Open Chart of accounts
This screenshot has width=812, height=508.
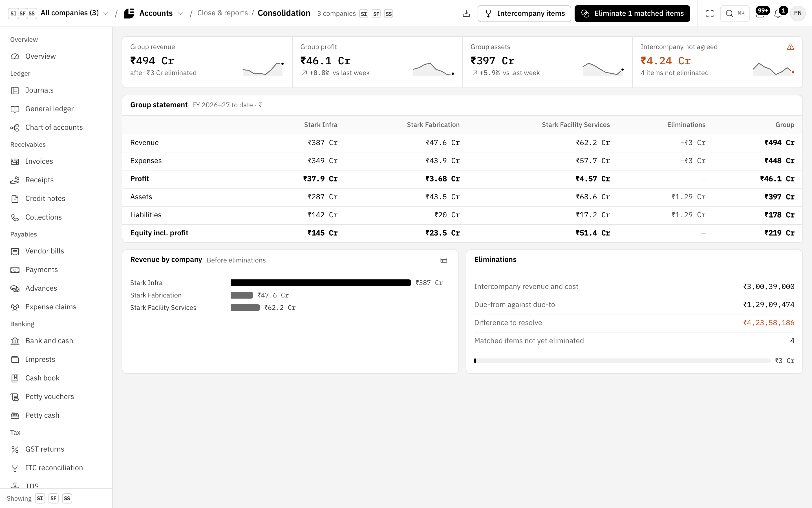pyautogui.click(x=56, y=128)
